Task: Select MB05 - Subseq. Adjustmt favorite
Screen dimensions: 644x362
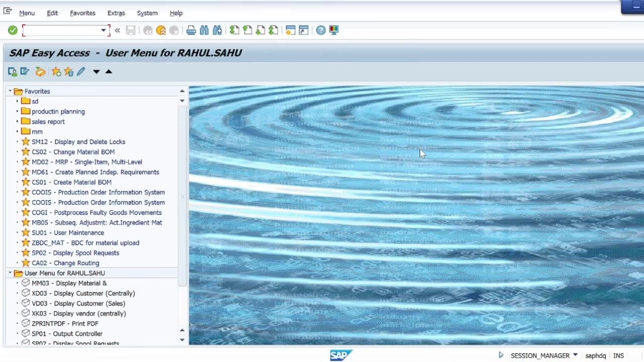Action: [x=97, y=223]
